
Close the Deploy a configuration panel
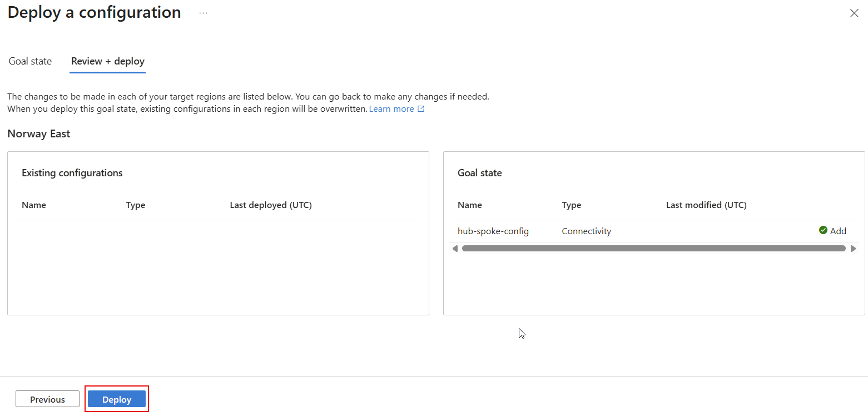(854, 13)
